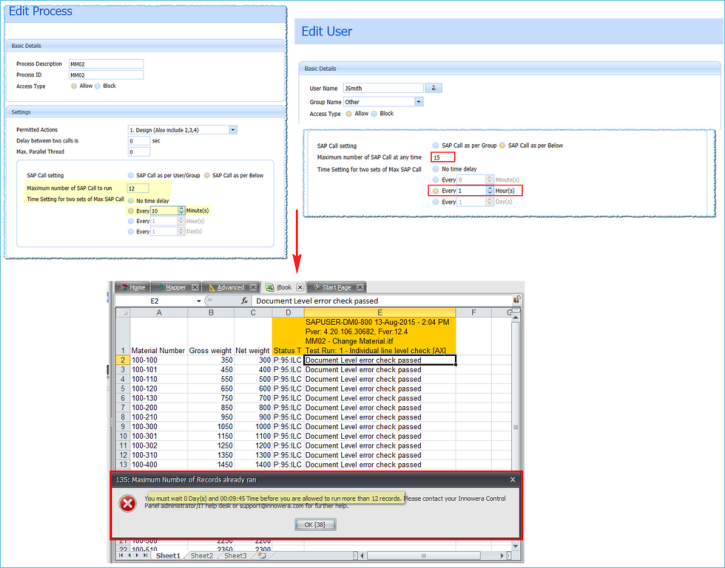
Task: Click column E header
Action: [380, 313]
